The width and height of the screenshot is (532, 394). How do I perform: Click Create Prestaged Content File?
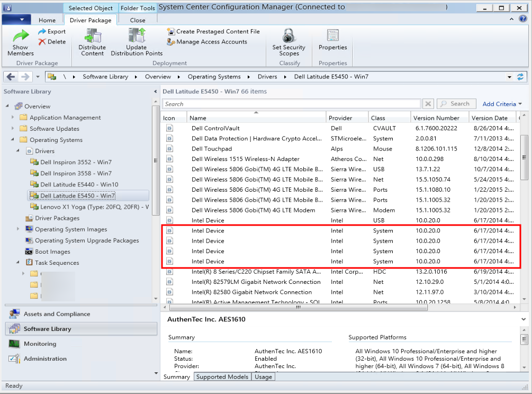[x=213, y=32]
